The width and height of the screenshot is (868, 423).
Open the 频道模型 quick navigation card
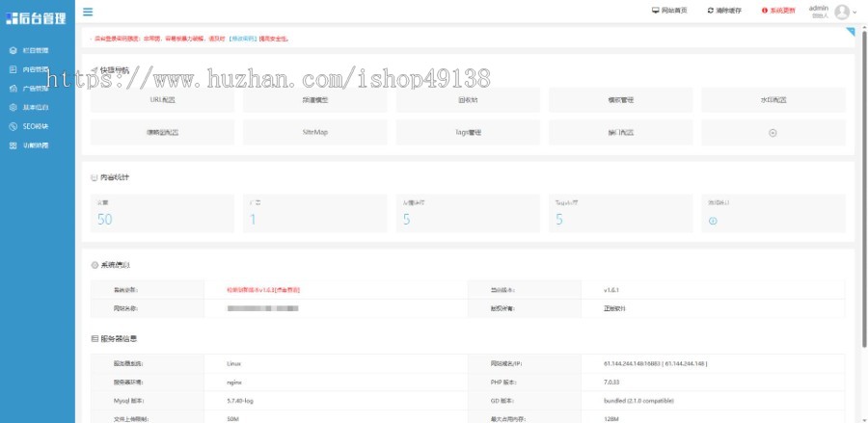[315, 100]
